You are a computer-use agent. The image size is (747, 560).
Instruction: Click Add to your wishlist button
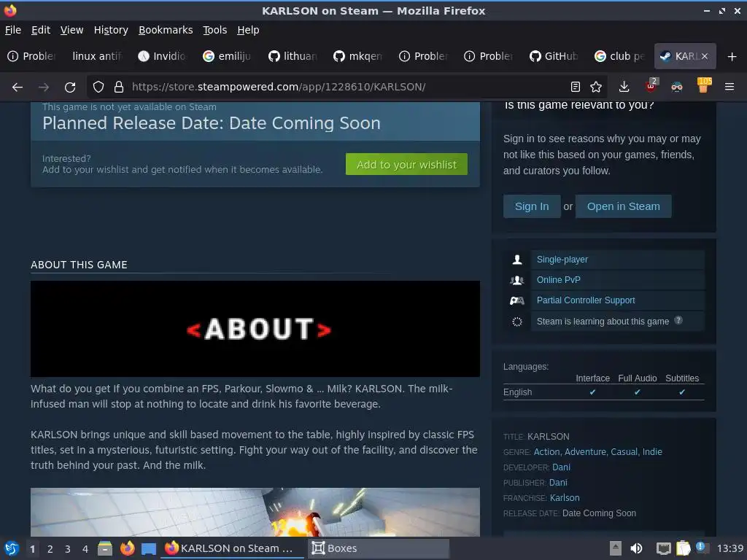(406, 164)
